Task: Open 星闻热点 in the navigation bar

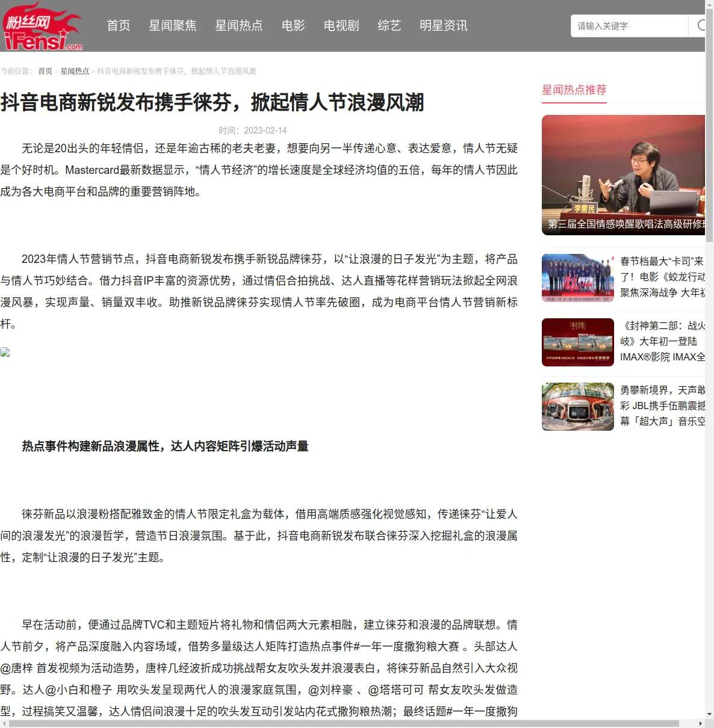Action: pos(239,25)
